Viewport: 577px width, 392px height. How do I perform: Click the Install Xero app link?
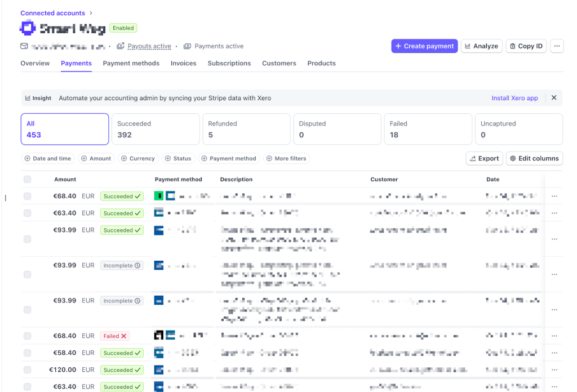[x=514, y=98]
